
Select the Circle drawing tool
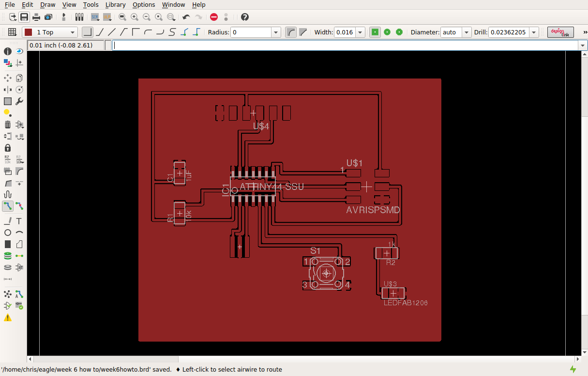coord(8,233)
